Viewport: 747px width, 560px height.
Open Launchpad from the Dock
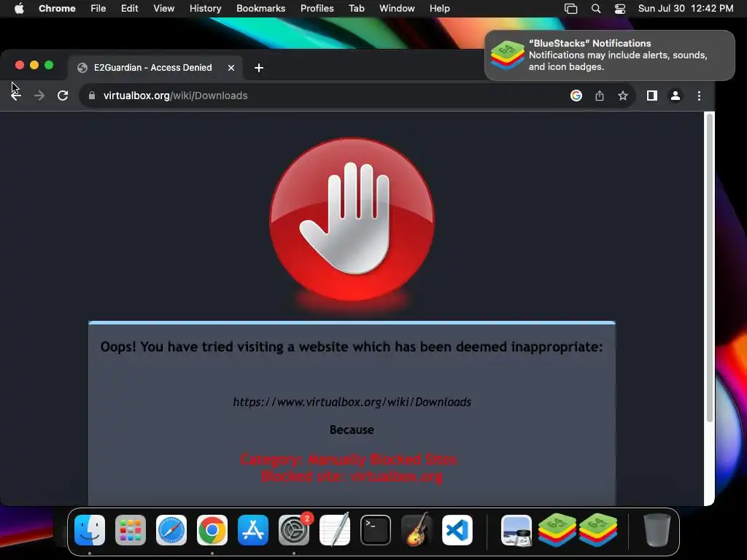[x=131, y=530]
